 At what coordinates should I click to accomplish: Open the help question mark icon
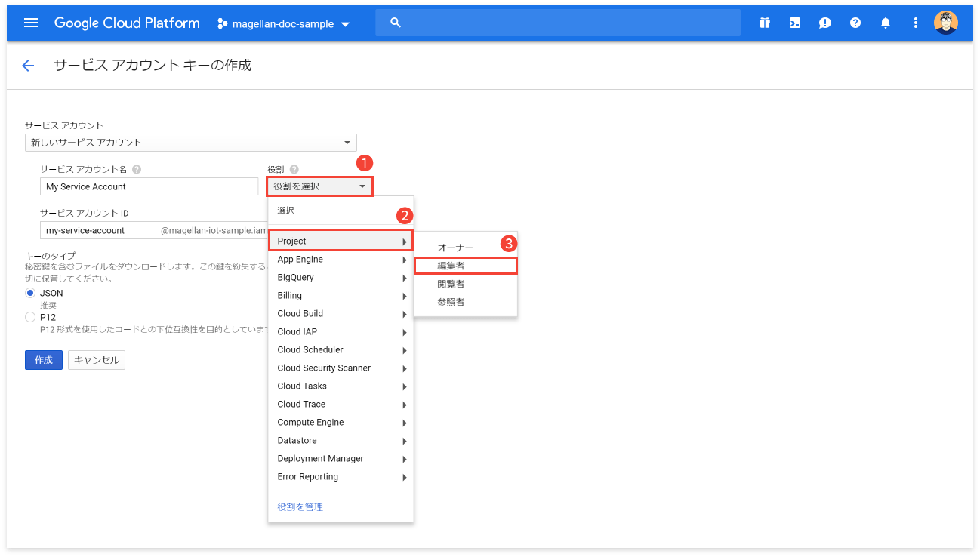pos(855,23)
